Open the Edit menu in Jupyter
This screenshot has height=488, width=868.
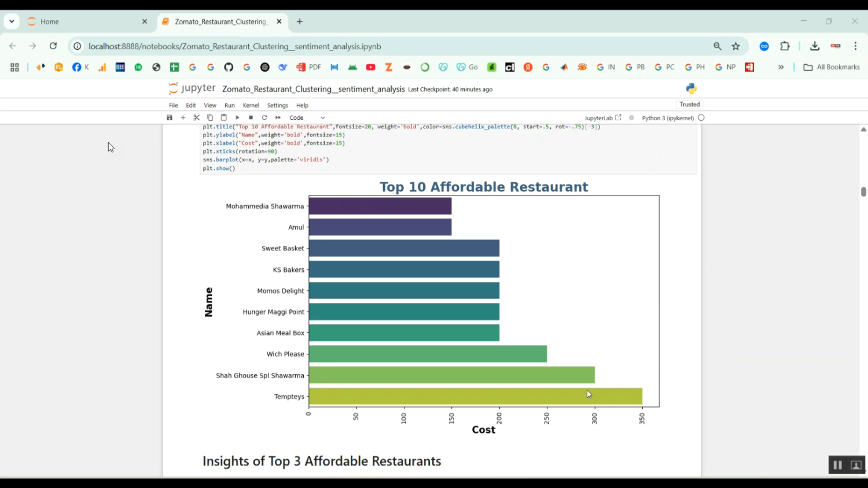[191, 105]
